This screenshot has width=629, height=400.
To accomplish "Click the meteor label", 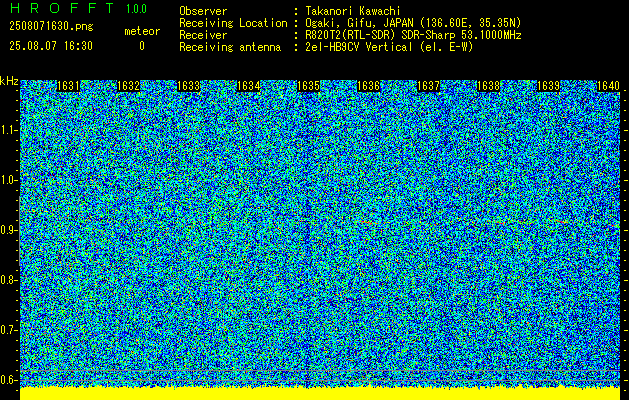I will click(x=142, y=31).
